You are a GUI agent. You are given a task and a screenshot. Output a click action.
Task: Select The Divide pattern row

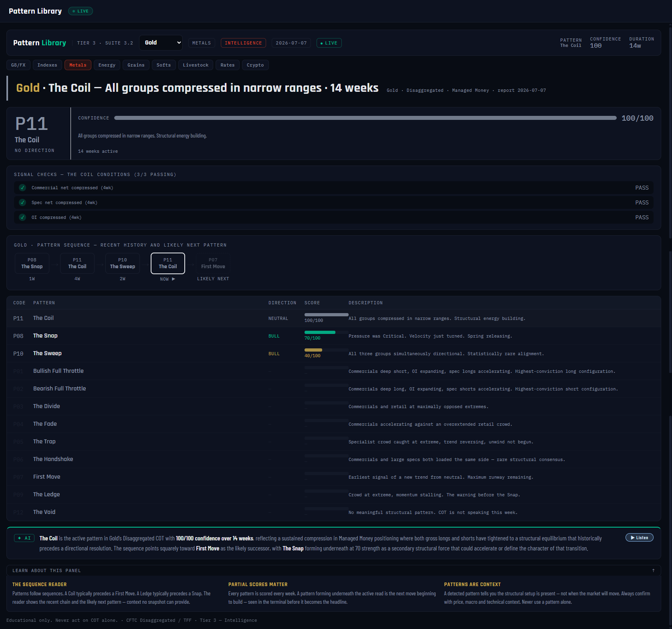(x=334, y=407)
